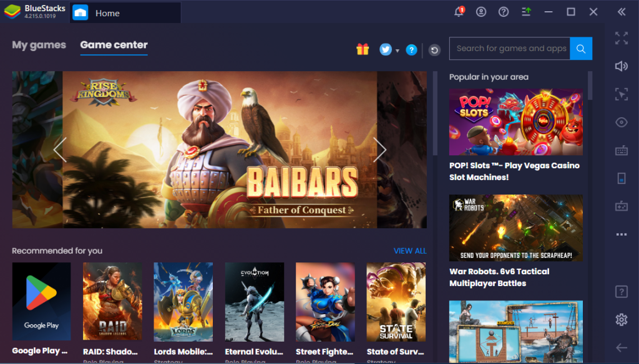639x364 pixels.
Task: Mute volume using speaker icon
Action: pos(622,66)
